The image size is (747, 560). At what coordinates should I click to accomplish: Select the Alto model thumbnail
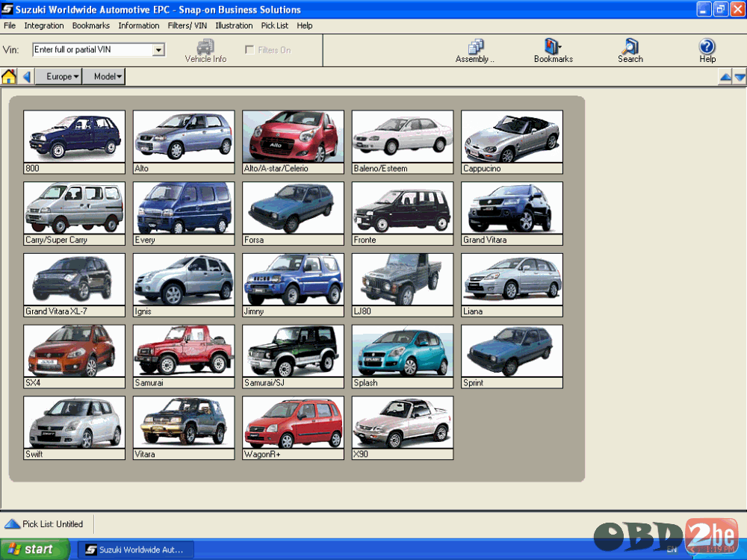(x=184, y=142)
